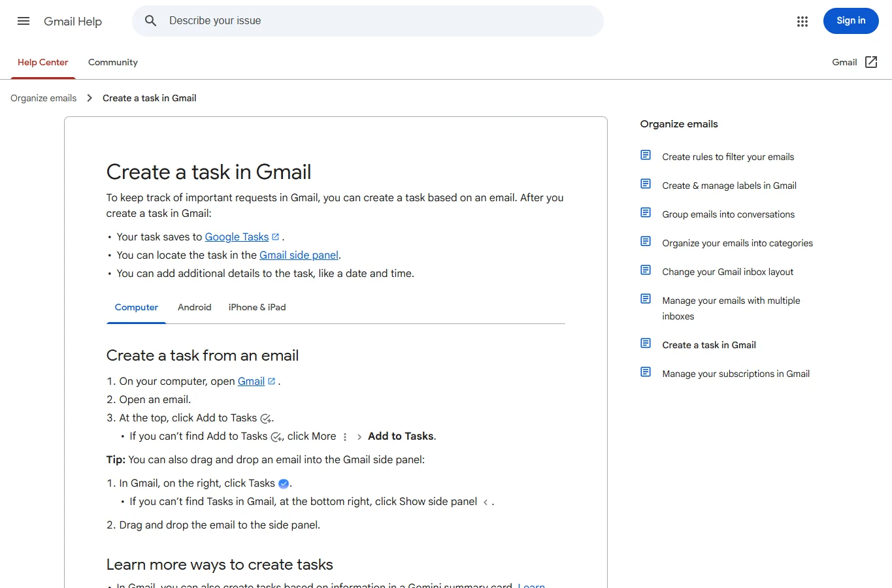Click article icon beside Change your Gmail inbox layout

coord(646,270)
